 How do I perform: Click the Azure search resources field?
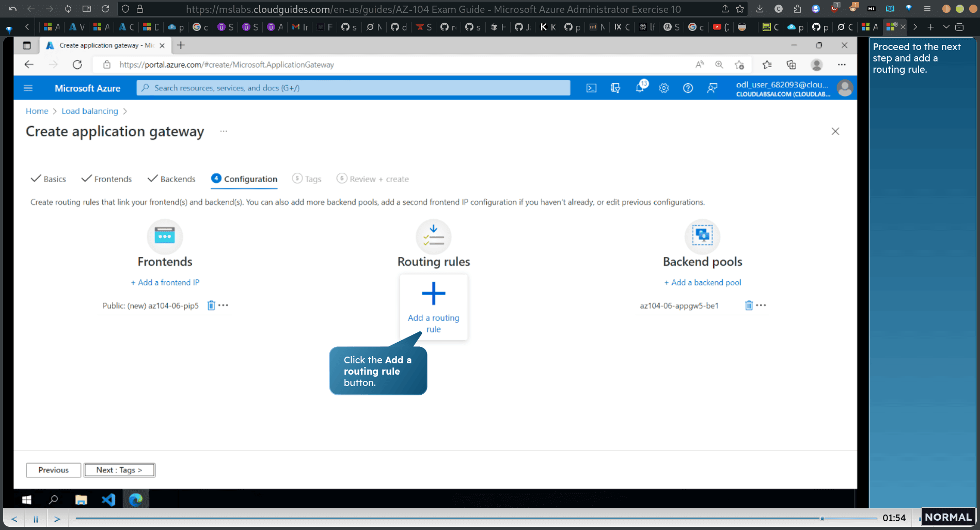click(353, 88)
